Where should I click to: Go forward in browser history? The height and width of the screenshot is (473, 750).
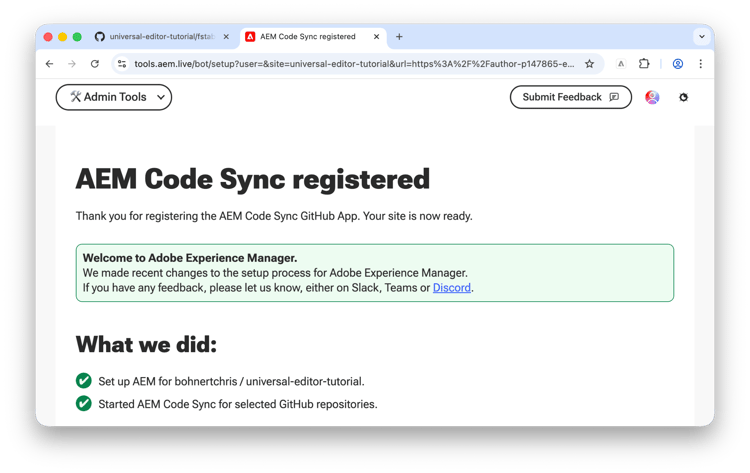[72, 64]
